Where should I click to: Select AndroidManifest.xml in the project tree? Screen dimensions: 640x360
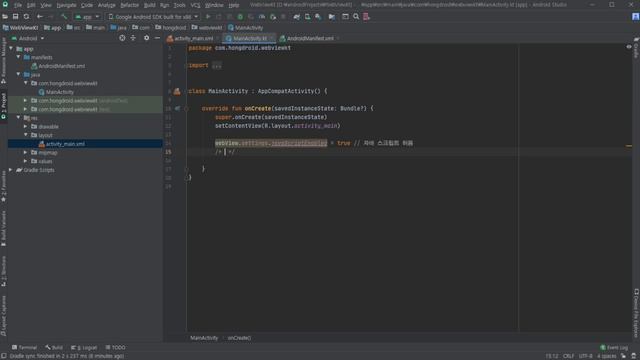62,66
